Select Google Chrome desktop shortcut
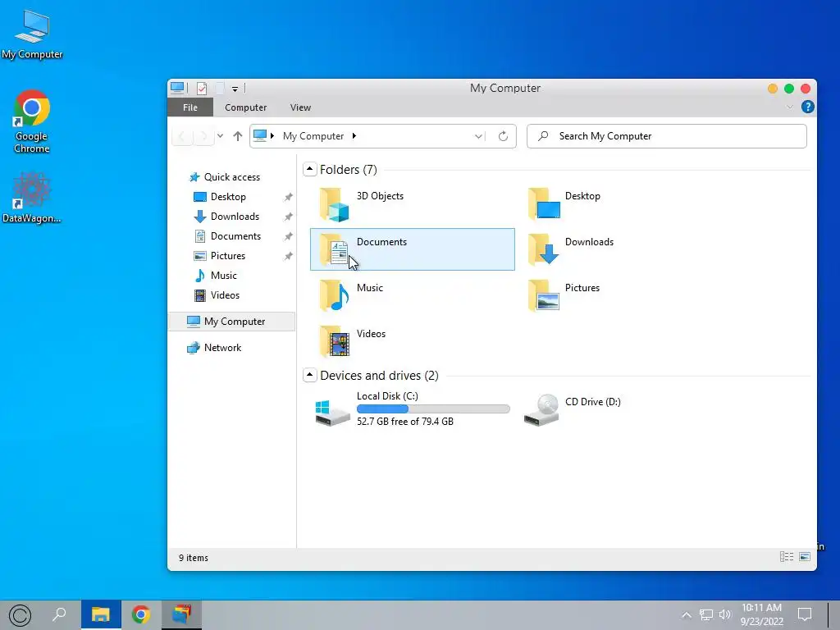The width and height of the screenshot is (840, 630). 32,122
